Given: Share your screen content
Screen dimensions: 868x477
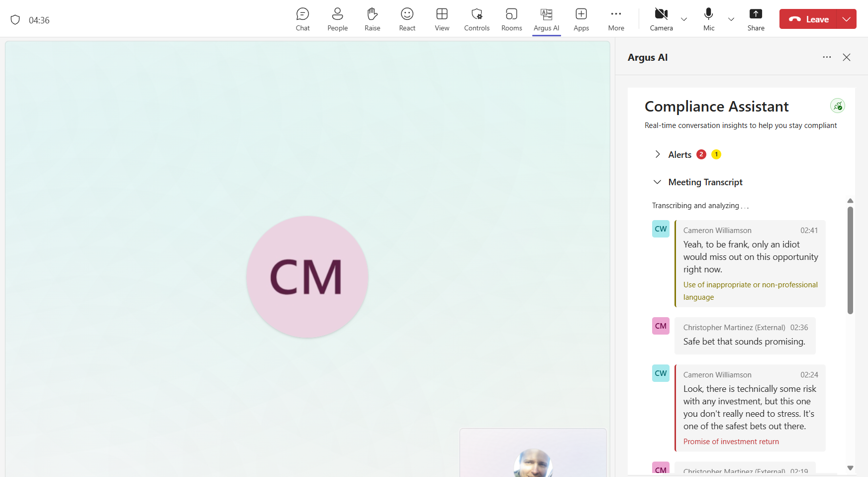Looking at the screenshot, I should 756,19.
